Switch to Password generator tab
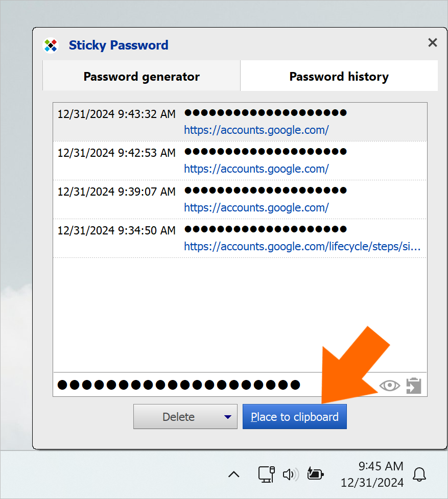This screenshot has width=448, height=499. (142, 76)
